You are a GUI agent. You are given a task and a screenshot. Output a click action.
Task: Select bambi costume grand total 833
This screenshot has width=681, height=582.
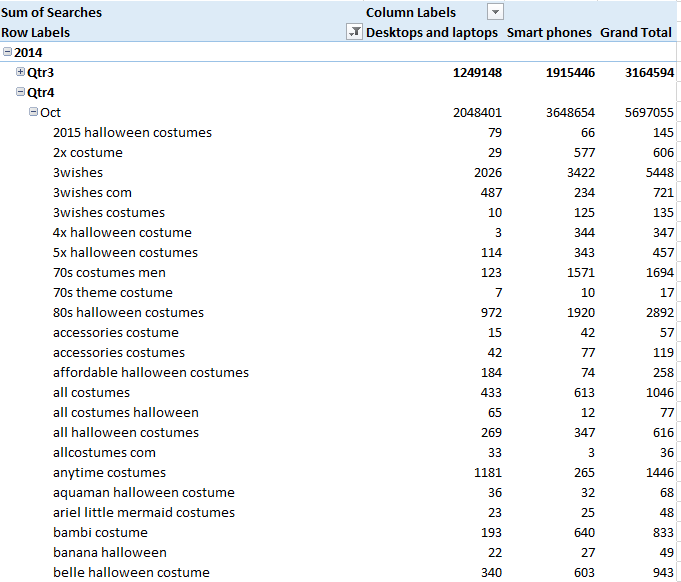tap(663, 532)
